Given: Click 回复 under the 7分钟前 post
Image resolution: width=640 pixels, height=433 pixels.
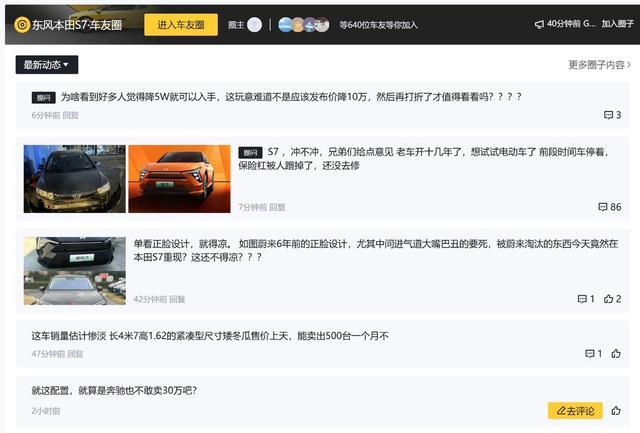Looking at the screenshot, I should (x=277, y=207).
